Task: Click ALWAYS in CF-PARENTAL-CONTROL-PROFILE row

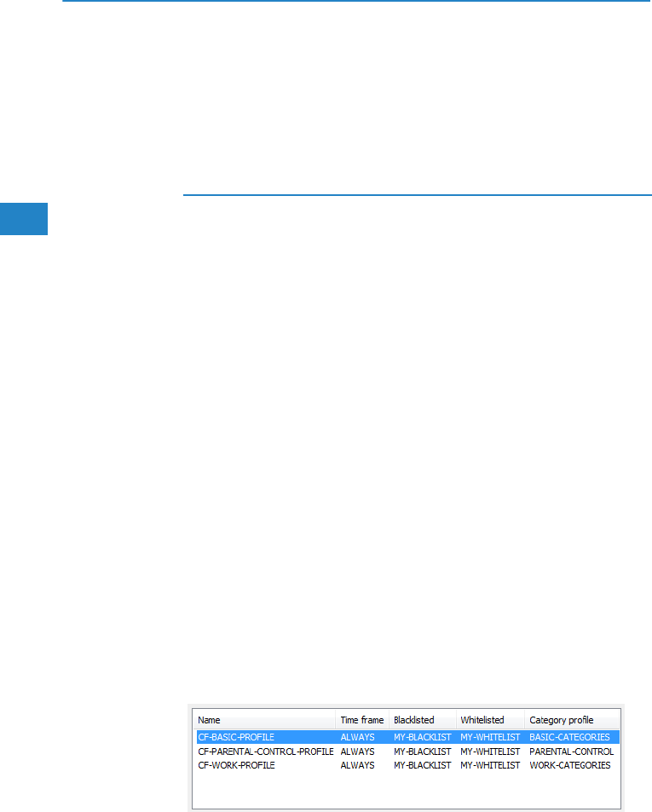Action: coord(357,752)
